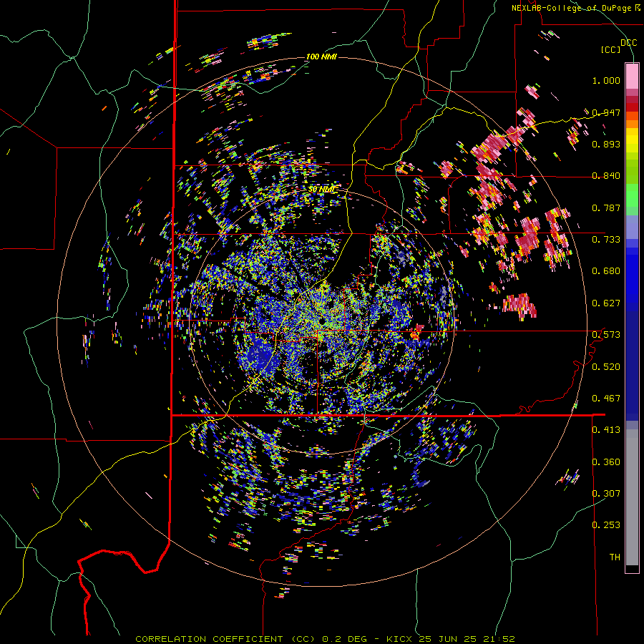Select the 0.947 scale label
The height and width of the screenshot is (644, 644).
pyautogui.click(x=606, y=112)
